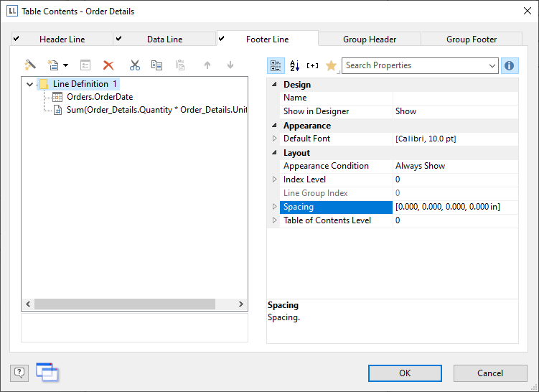Click the 'Always Show' appearance condition value
539x392 pixels.
[x=420, y=166]
